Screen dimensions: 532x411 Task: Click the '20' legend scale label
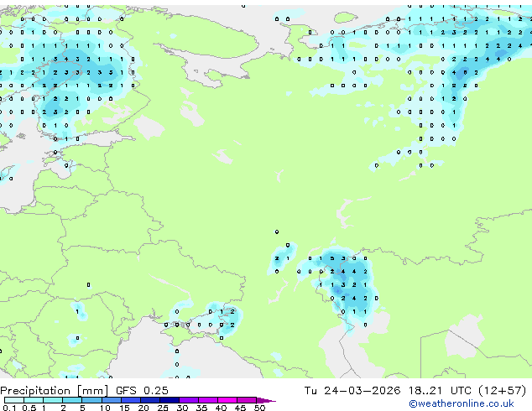[x=143, y=408]
